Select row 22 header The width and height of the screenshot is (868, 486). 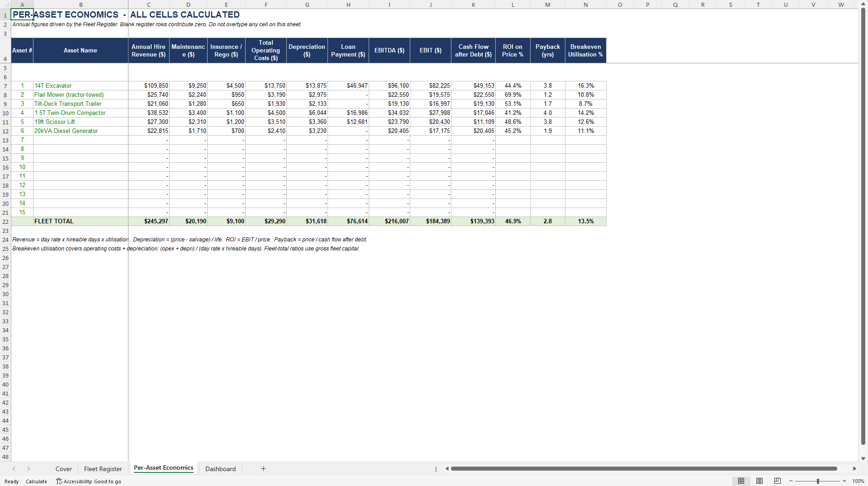[5, 222]
